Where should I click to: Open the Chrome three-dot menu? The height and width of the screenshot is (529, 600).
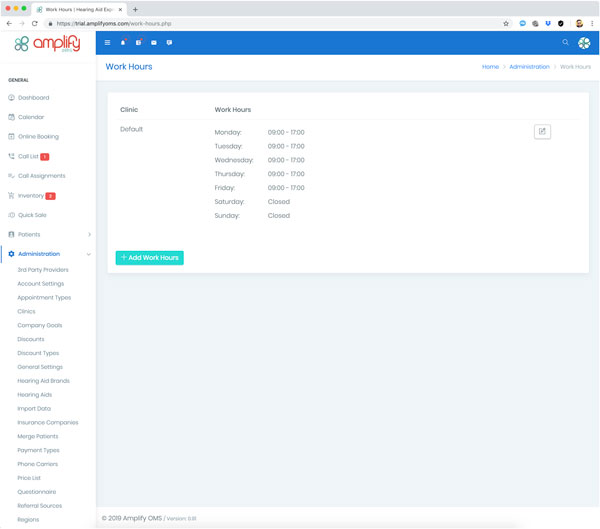point(592,23)
